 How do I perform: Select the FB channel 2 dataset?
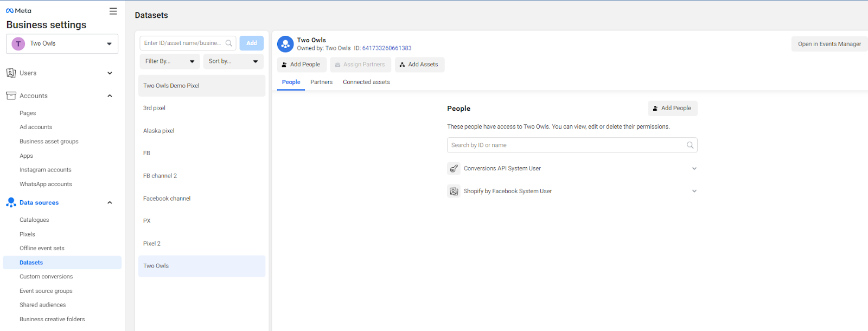click(x=202, y=176)
